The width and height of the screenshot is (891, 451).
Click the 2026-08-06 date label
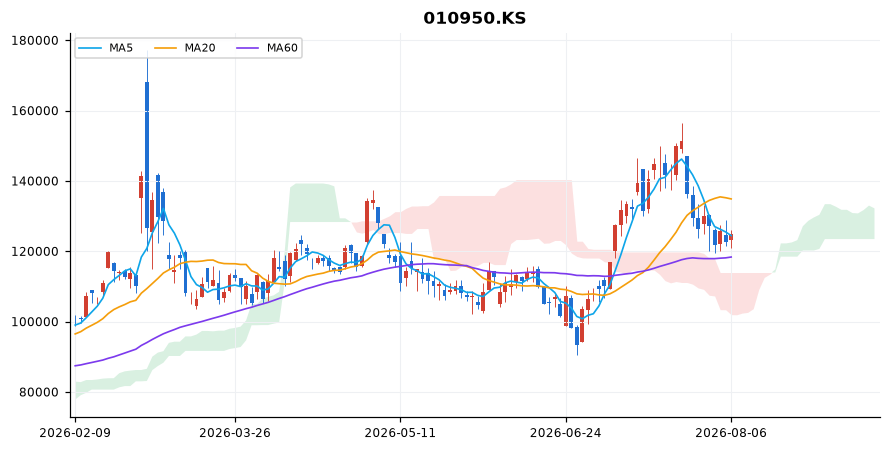click(731, 433)
